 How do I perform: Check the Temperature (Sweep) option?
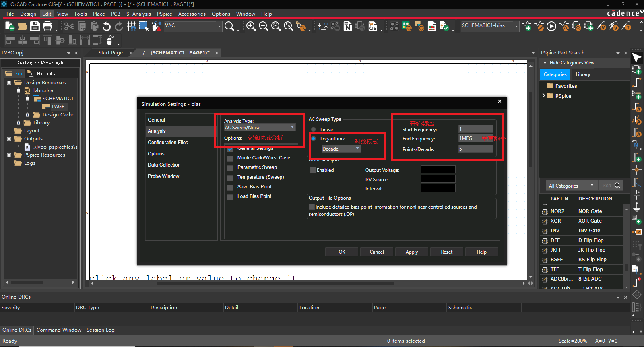(x=230, y=178)
